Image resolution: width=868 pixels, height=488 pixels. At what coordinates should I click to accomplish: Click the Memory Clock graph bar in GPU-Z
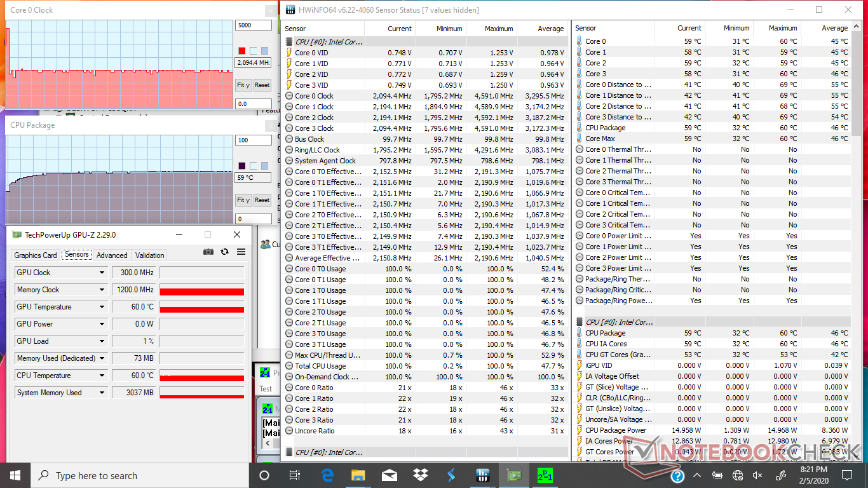point(202,290)
